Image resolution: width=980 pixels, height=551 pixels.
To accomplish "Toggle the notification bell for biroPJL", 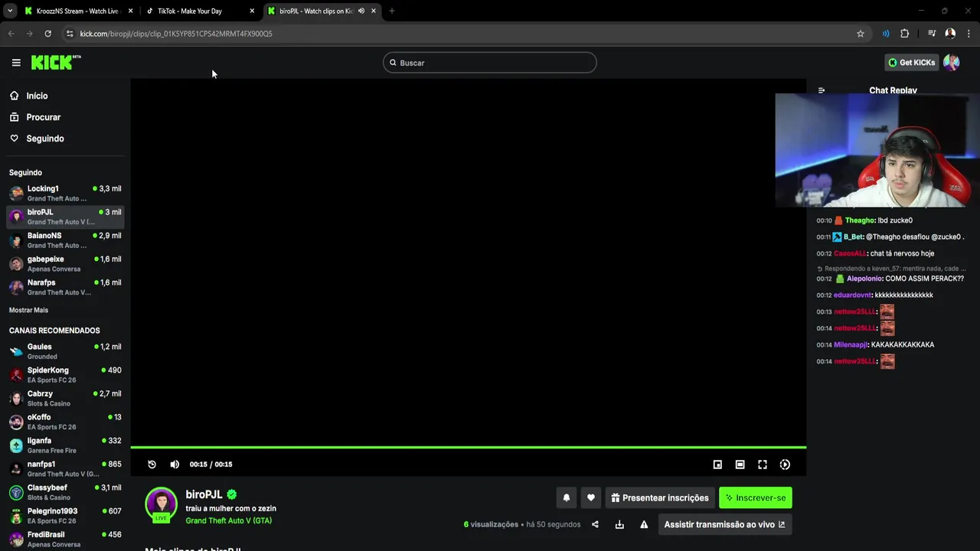I will click(x=567, y=497).
